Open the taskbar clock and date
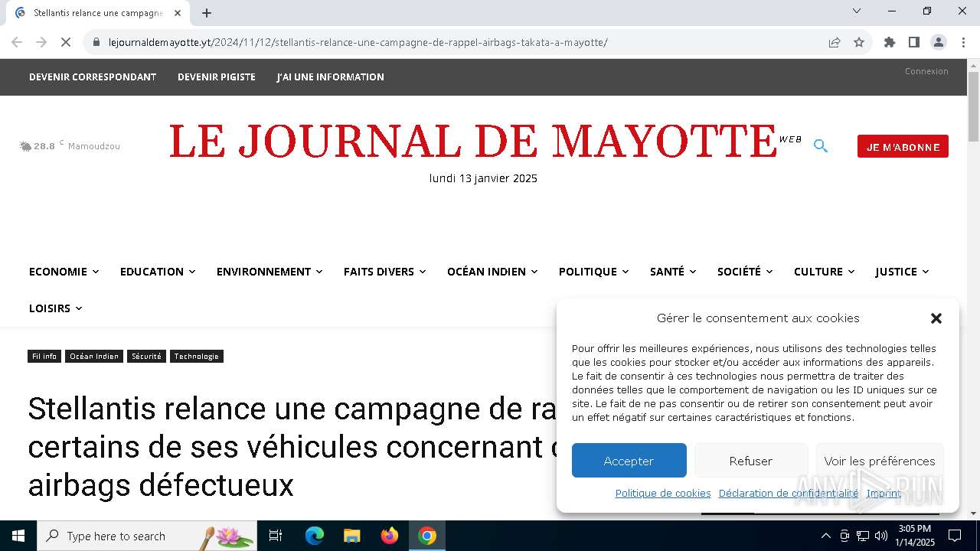 point(915,536)
